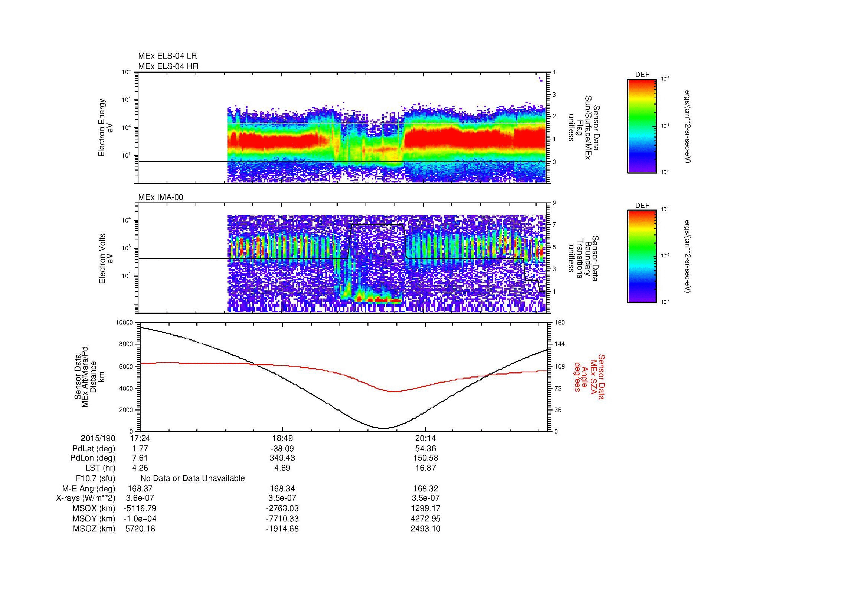Click the top color bar unit label
The height and width of the screenshot is (613, 868).
click(688, 126)
